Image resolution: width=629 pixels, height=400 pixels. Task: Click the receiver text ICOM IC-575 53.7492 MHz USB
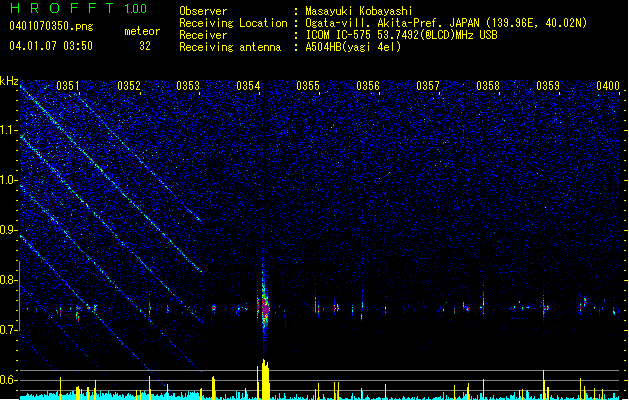(401, 35)
